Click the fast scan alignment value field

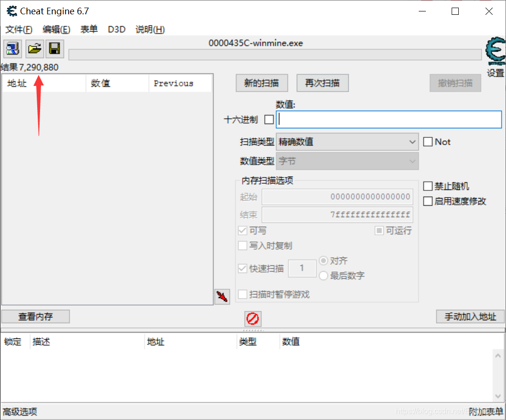click(x=302, y=268)
